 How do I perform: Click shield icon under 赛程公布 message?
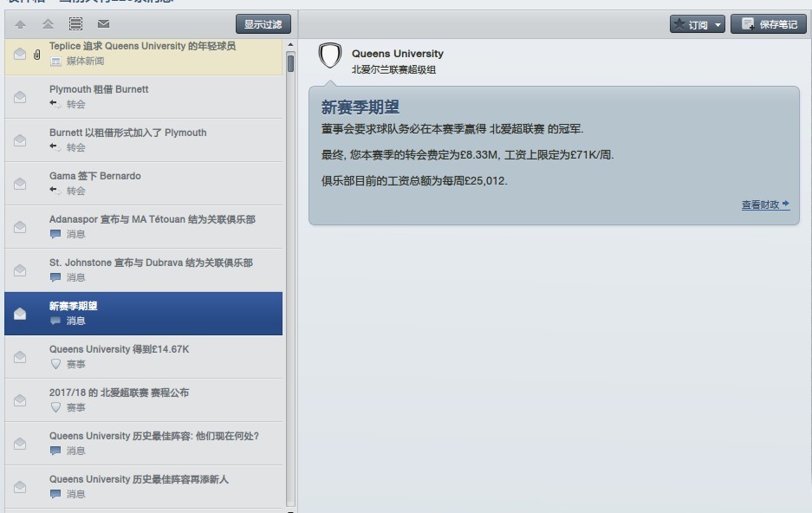click(x=55, y=407)
